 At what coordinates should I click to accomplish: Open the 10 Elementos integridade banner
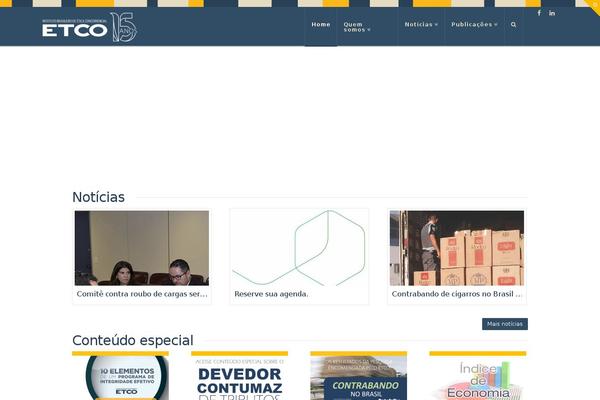[x=120, y=377]
